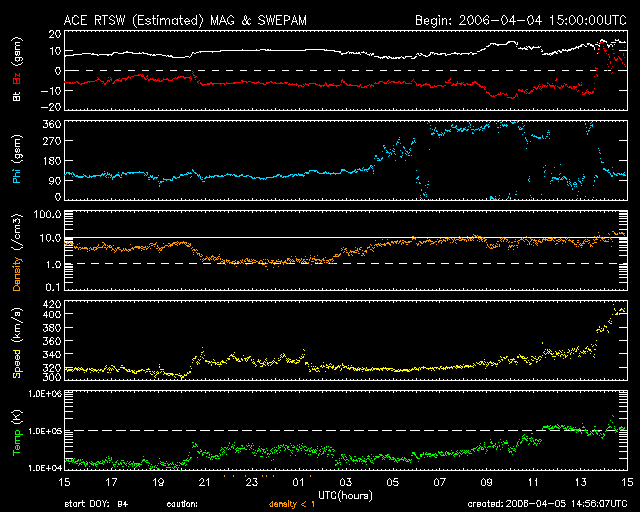Click the "UTC(hours)" axis title
This screenshot has height=512, width=640.
coord(345,496)
